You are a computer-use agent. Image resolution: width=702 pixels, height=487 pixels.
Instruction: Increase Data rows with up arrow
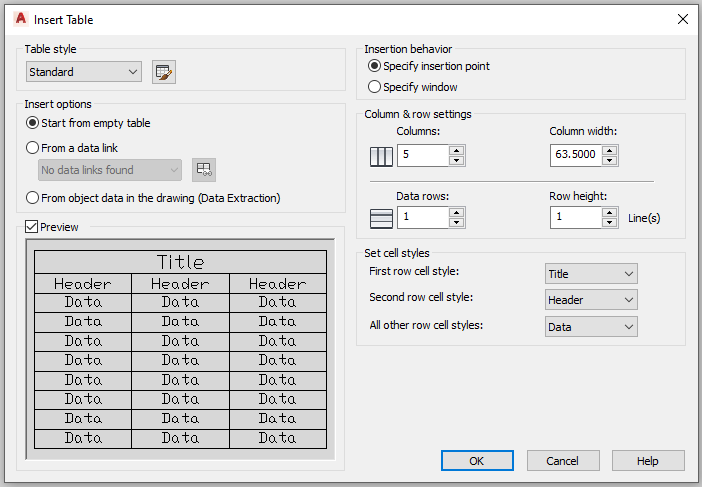pyautogui.click(x=457, y=213)
